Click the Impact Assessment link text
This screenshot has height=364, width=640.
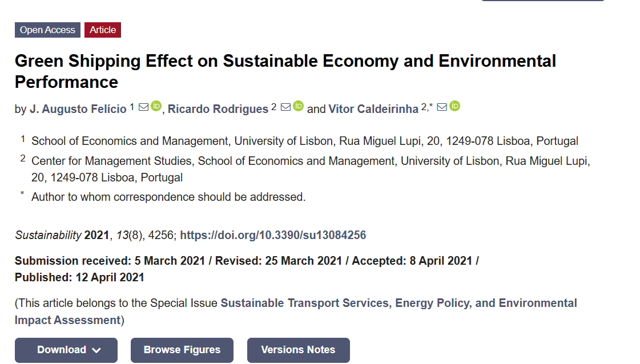(68, 320)
